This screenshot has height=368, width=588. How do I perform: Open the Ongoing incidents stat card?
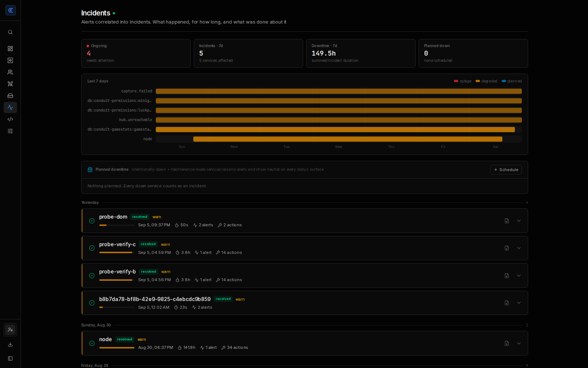point(136,53)
